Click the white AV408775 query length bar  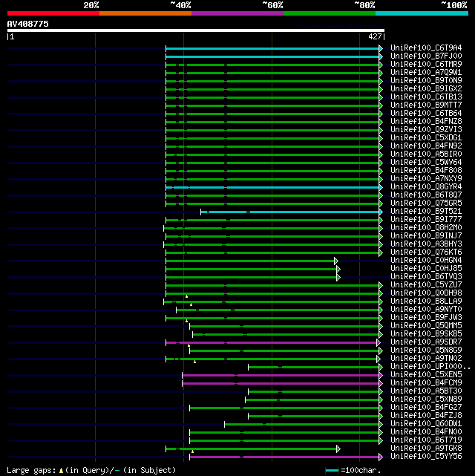click(x=196, y=30)
